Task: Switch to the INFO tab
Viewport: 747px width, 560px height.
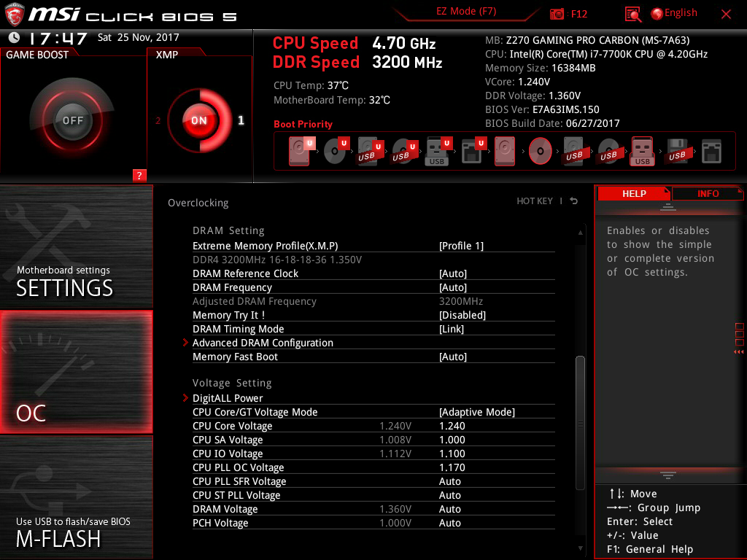Action: coord(708,193)
